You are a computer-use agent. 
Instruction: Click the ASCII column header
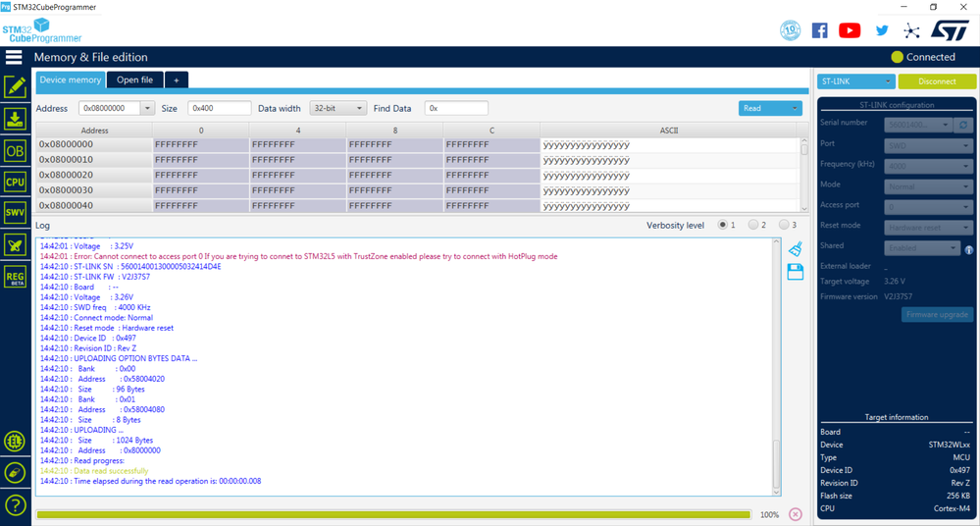(669, 131)
